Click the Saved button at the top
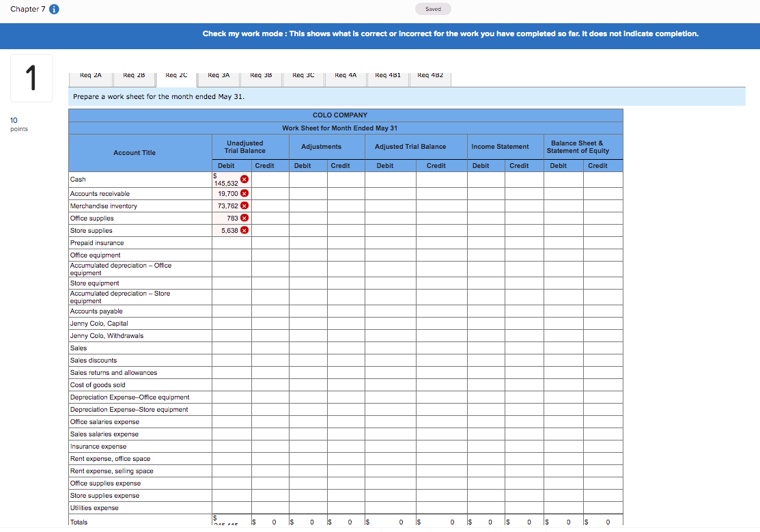The width and height of the screenshot is (760, 532). pyautogui.click(x=433, y=9)
